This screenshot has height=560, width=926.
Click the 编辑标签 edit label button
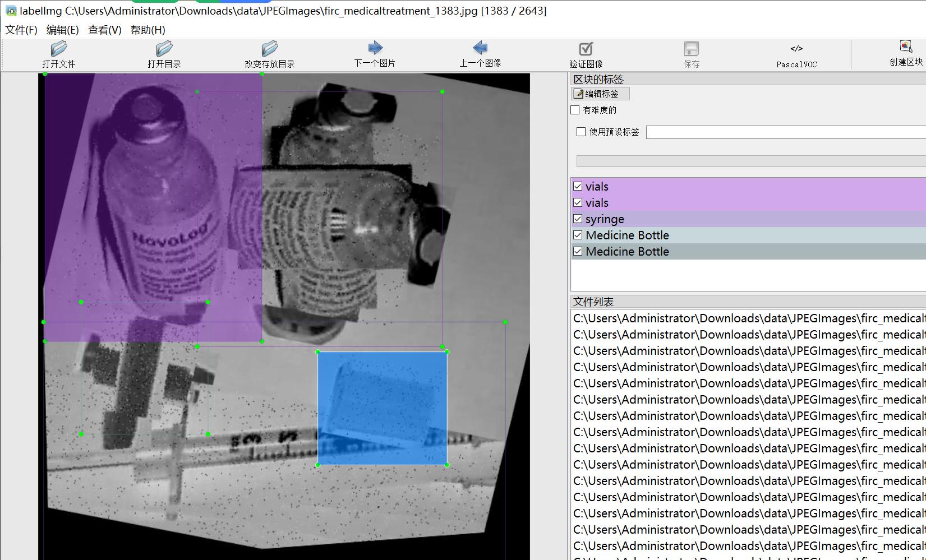(601, 94)
